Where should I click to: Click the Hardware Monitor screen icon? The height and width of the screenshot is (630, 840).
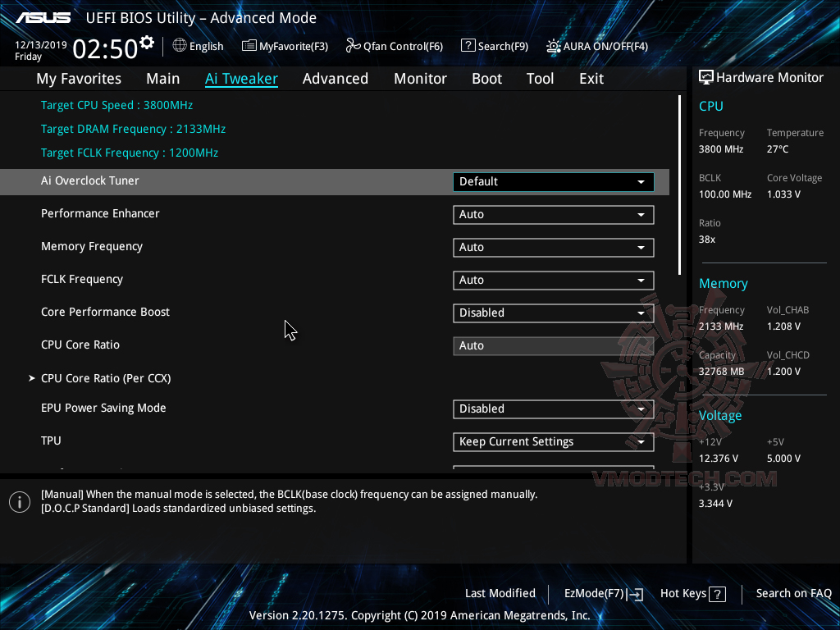click(706, 78)
